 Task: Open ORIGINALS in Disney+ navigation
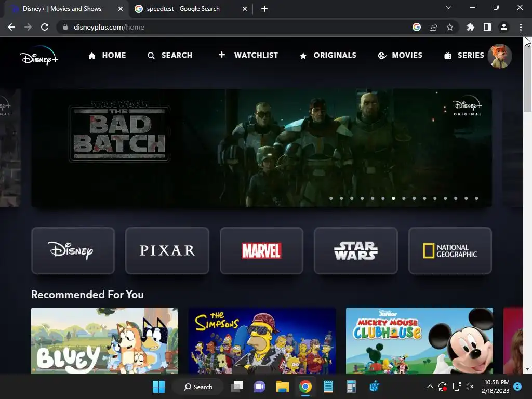(328, 55)
